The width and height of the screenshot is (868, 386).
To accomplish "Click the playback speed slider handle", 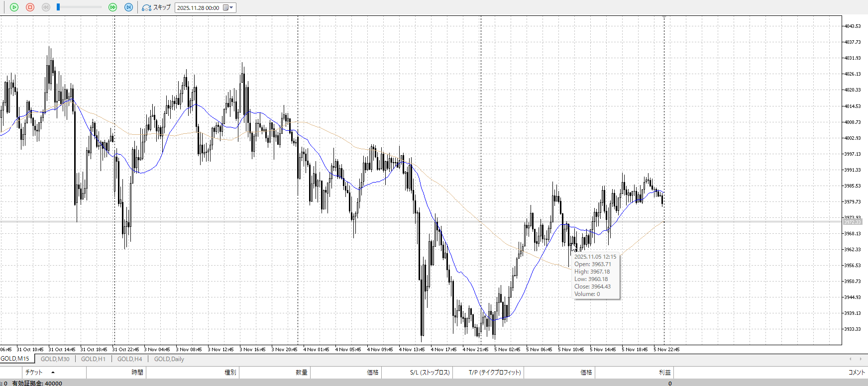I will click(58, 7).
